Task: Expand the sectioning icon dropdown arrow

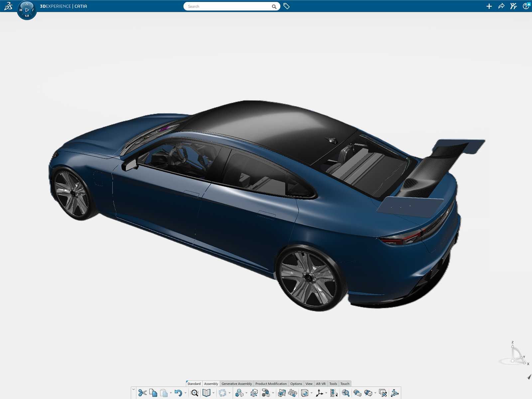Action: [312, 393]
